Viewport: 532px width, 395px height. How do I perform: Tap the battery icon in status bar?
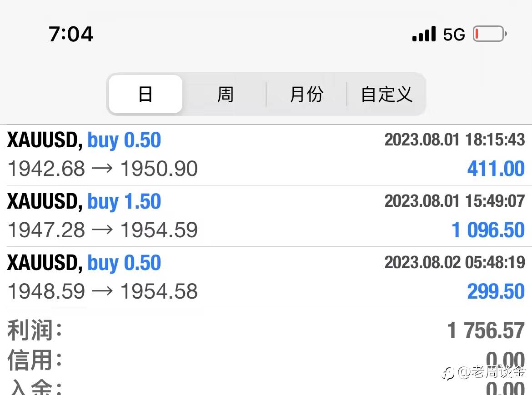click(490, 34)
